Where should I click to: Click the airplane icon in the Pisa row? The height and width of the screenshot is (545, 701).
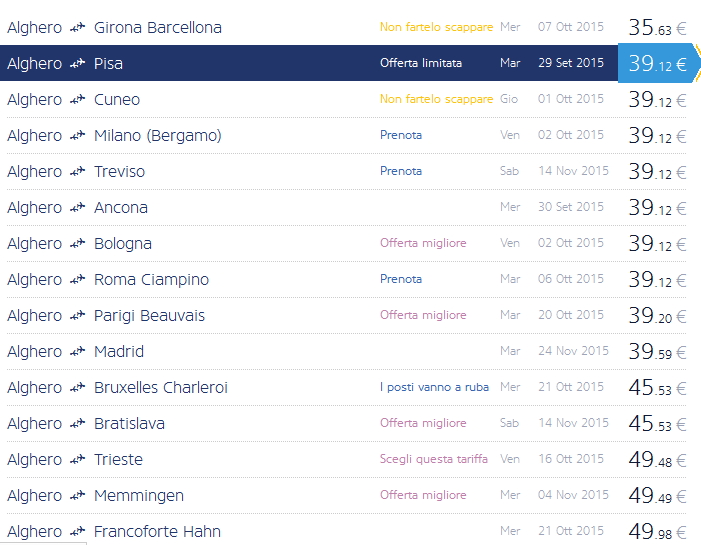[x=78, y=64]
